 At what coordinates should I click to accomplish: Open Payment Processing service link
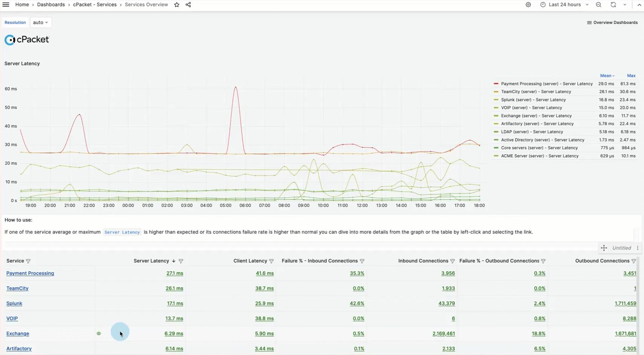30,273
